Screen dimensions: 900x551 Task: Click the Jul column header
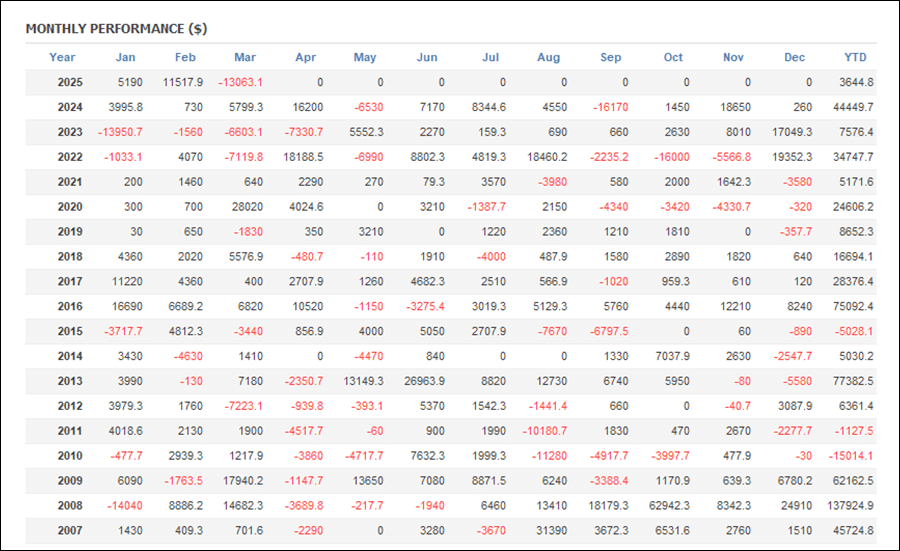pos(491,57)
